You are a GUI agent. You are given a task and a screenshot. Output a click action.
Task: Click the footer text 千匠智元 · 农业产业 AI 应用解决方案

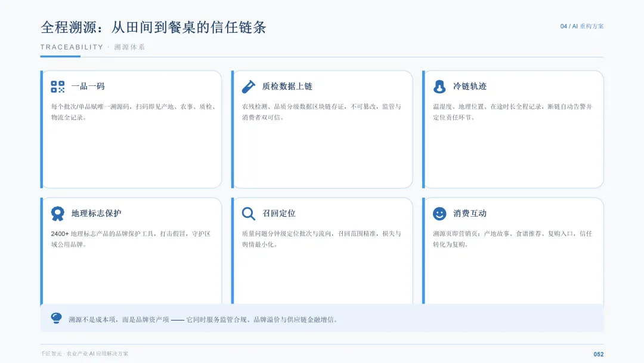pyautogui.click(x=84, y=353)
